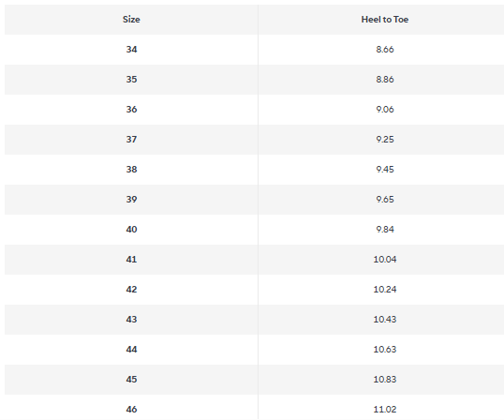Select the size 35 cell
Screen dimensions: 504x420
131,80
